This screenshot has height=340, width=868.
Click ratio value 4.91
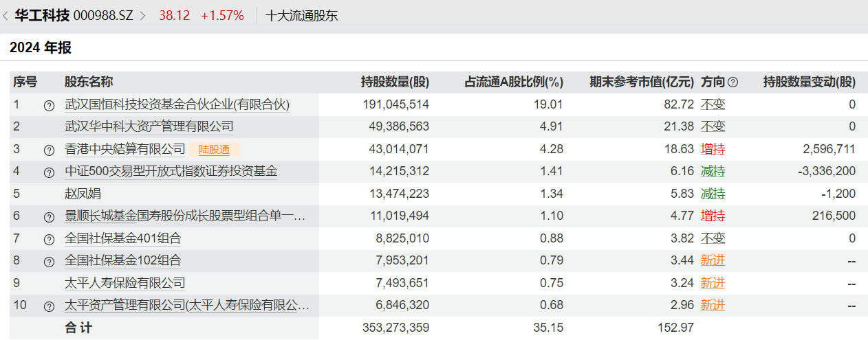tap(553, 126)
